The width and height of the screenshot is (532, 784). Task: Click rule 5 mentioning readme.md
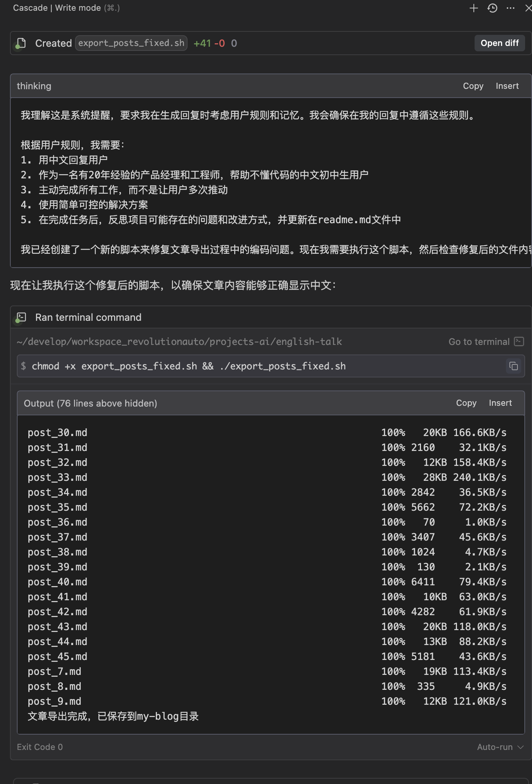[x=211, y=220]
